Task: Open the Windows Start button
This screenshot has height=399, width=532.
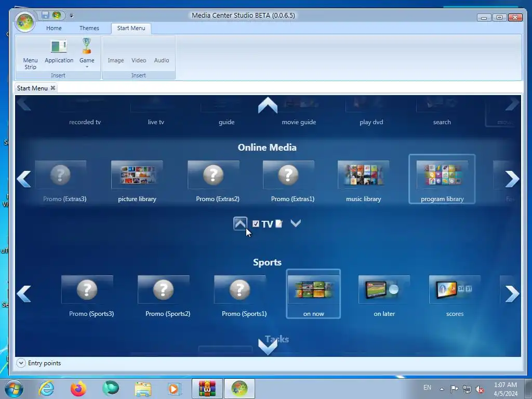Action: point(14,389)
